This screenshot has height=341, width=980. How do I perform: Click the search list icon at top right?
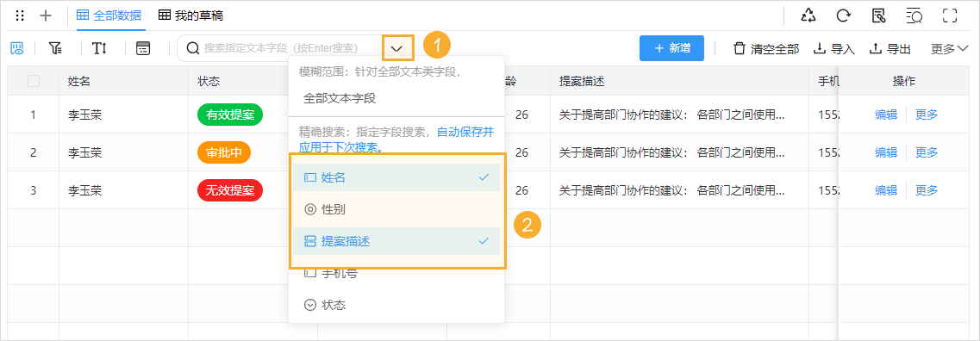pyautogui.click(x=914, y=15)
